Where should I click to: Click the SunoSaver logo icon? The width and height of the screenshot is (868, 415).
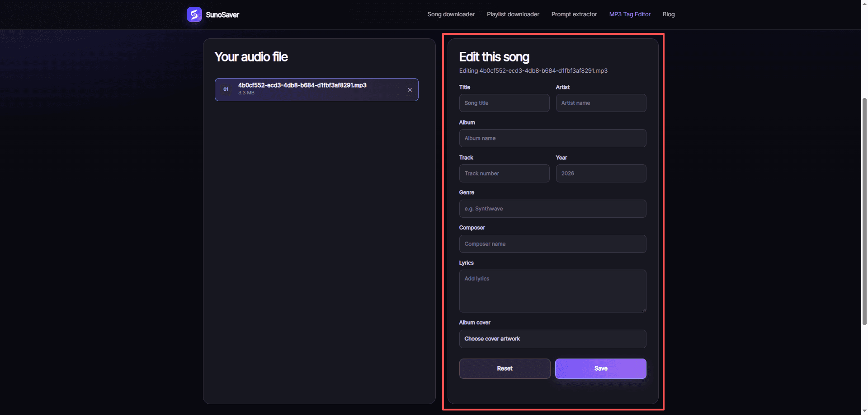point(194,14)
